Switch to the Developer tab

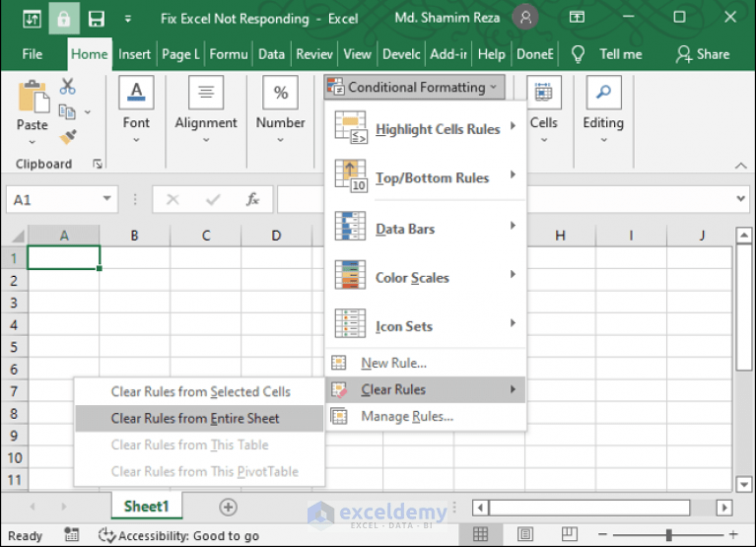tap(401, 54)
